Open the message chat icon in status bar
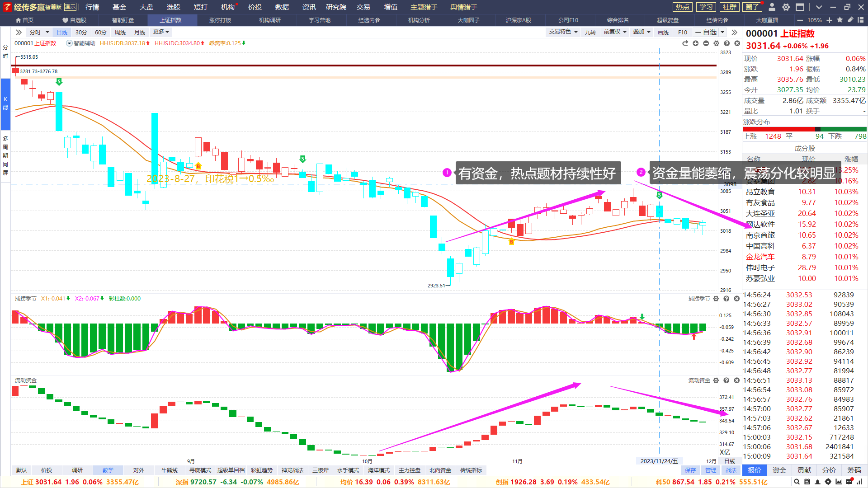 point(849,482)
